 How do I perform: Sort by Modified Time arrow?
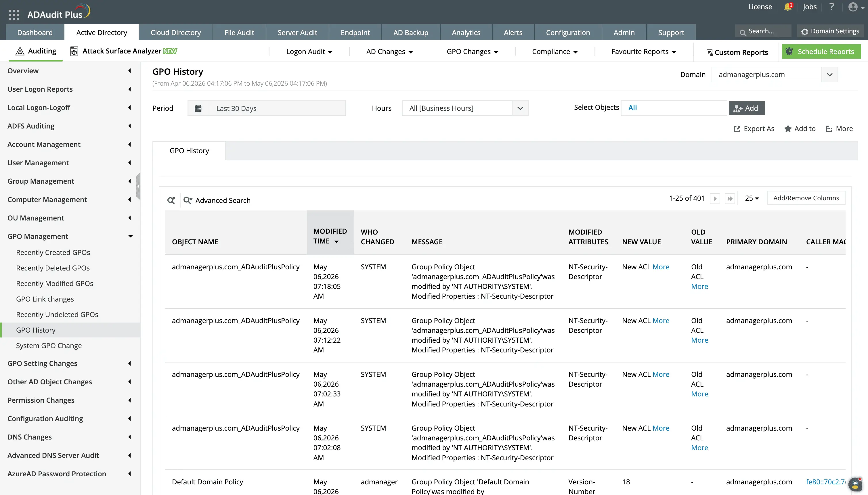tap(337, 241)
